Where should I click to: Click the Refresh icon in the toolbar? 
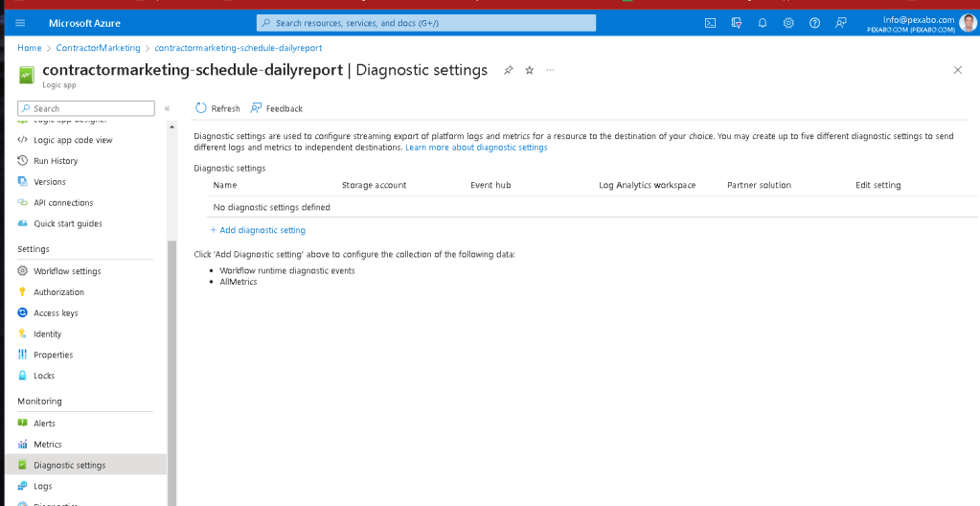pyautogui.click(x=200, y=108)
